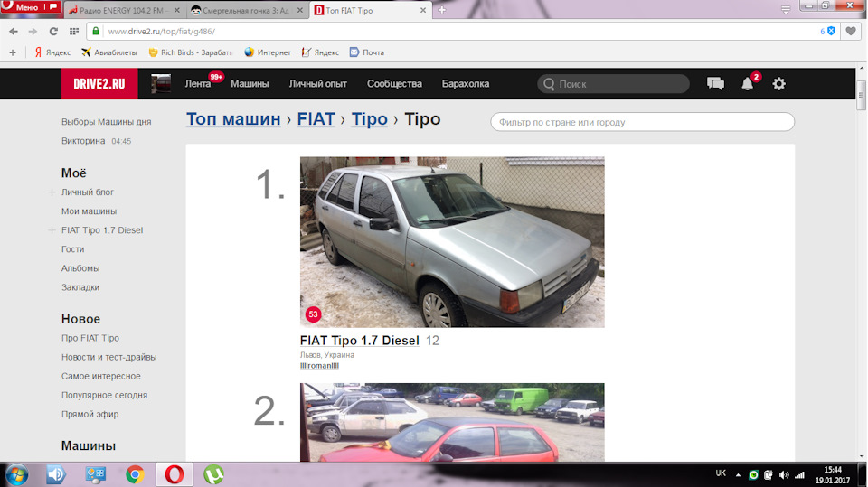Switch to Смертельная гонка 3 tab
The width and height of the screenshot is (868, 487).
coord(246,11)
